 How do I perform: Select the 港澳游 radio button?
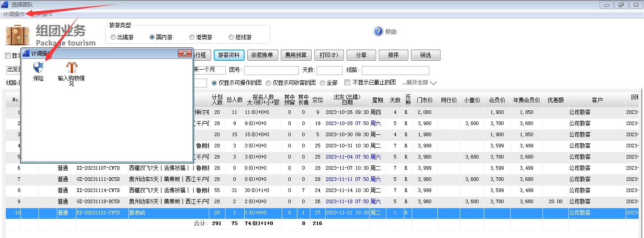(x=192, y=38)
